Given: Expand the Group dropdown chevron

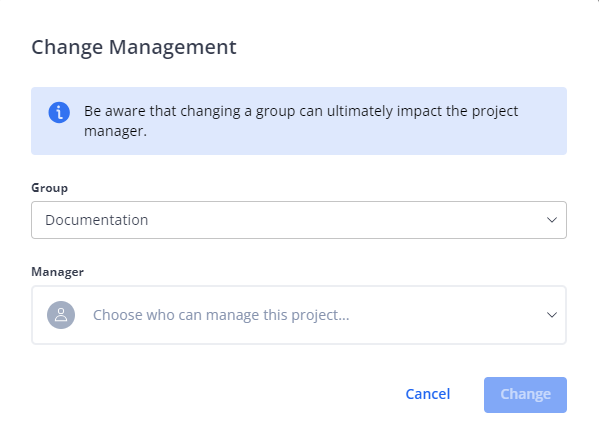Looking at the screenshot, I should tap(552, 220).
